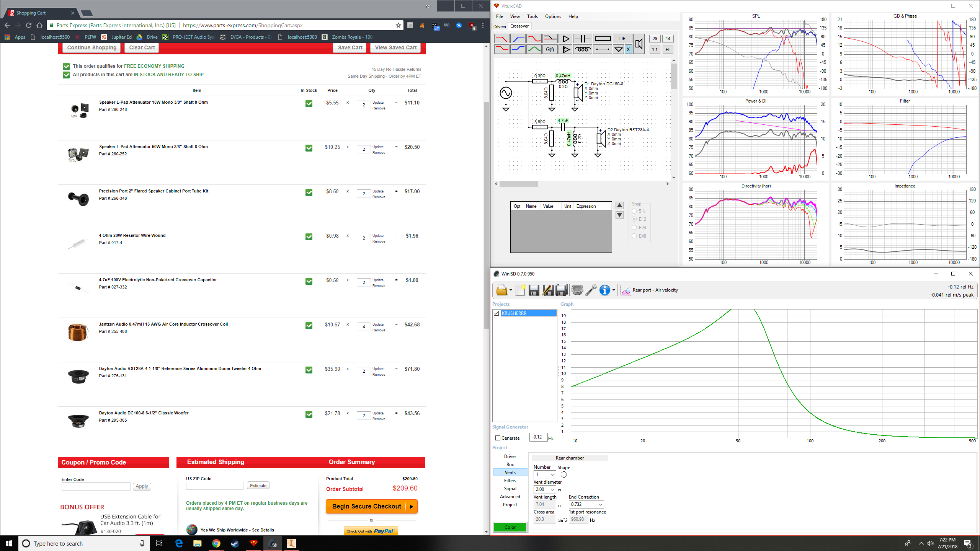
Task: Add an op-amp component to the schematic
Action: click(565, 49)
